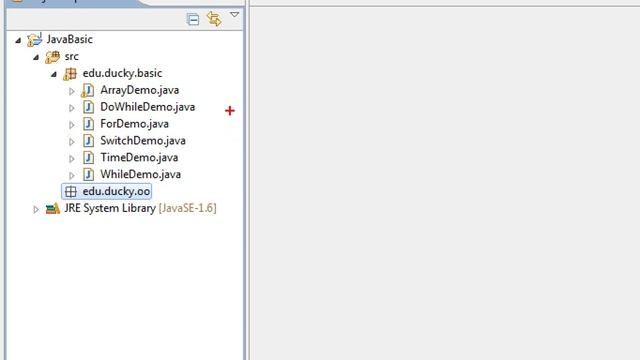640x360 pixels.
Task: Click the SwitchDemo.java file icon
Action: [88, 140]
